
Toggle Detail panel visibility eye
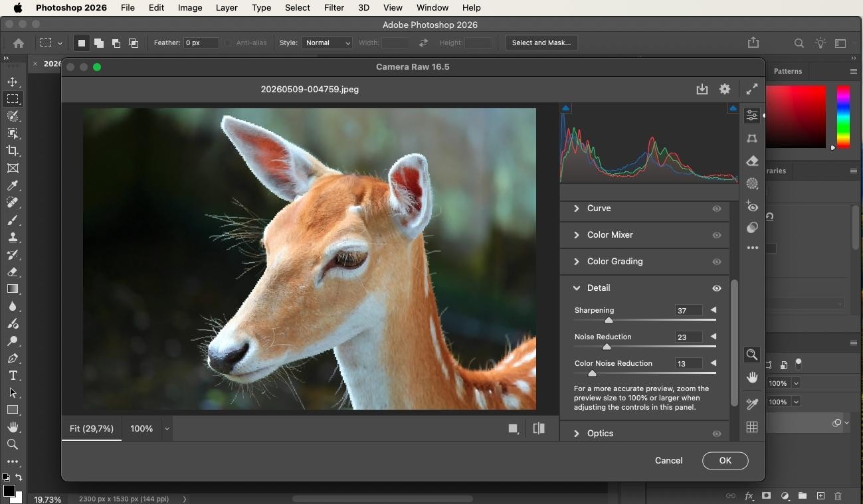tap(717, 288)
